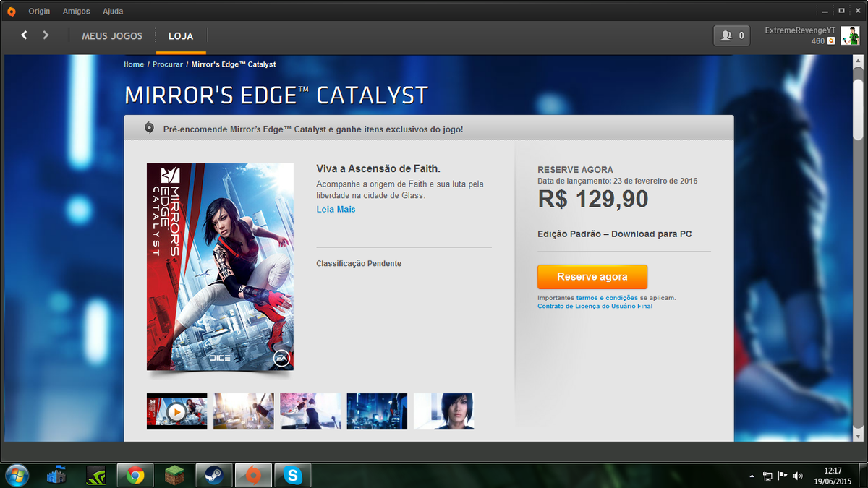Open the Amigos menu
Viewport: 868px width, 488px height.
pyautogui.click(x=77, y=12)
